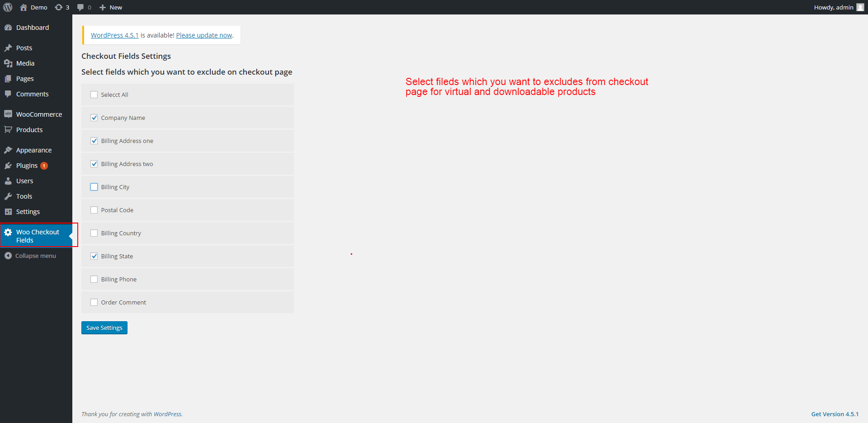868x423 pixels.
Task: Check the Postal Code checkbox
Action: pyautogui.click(x=94, y=210)
